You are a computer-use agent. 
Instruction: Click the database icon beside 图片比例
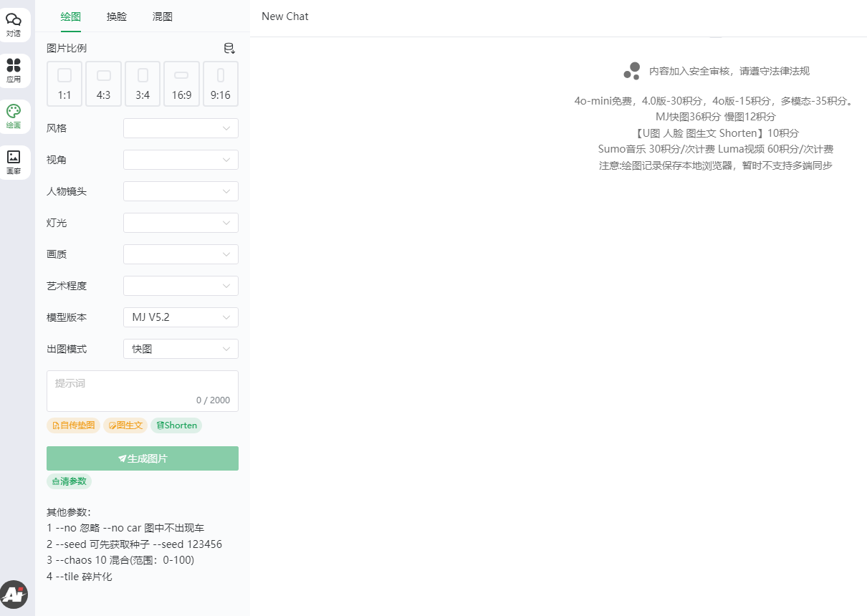click(x=229, y=49)
